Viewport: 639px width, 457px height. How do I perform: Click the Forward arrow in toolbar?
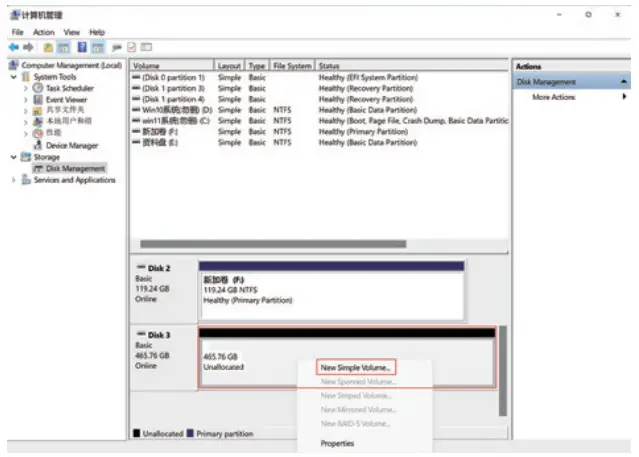click(x=28, y=47)
